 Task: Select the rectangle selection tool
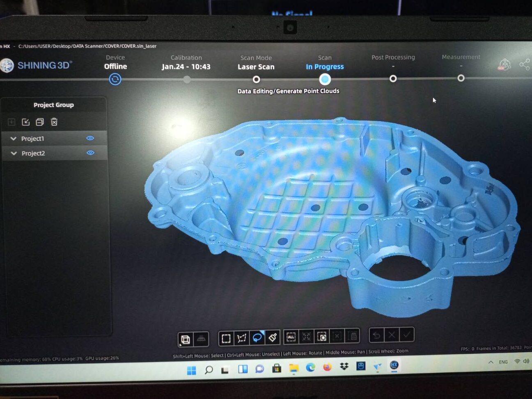[226, 339]
